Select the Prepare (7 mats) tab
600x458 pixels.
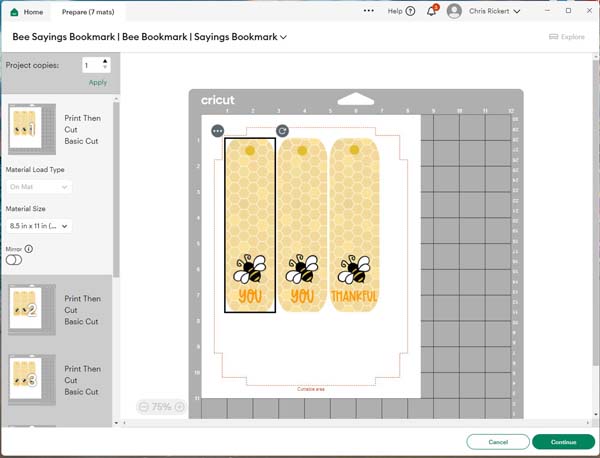click(88, 12)
